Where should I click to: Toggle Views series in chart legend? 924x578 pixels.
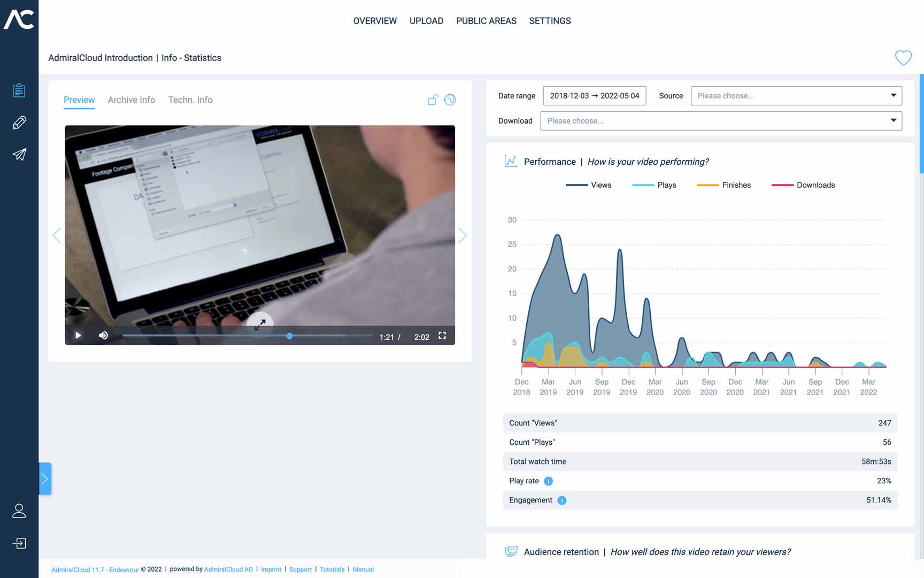[x=589, y=185]
